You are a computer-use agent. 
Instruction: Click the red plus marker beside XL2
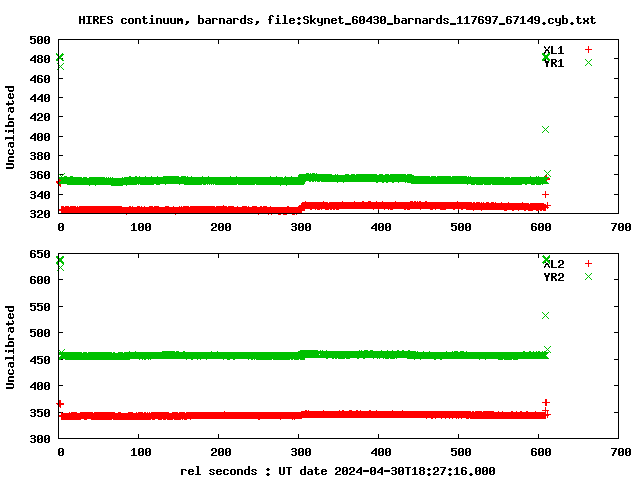point(588,263)
